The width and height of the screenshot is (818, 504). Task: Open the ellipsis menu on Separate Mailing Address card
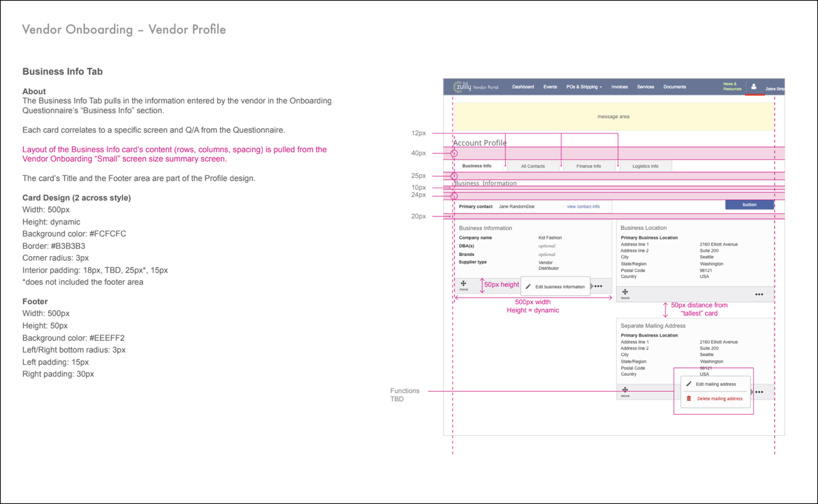(x=759, y=392)
